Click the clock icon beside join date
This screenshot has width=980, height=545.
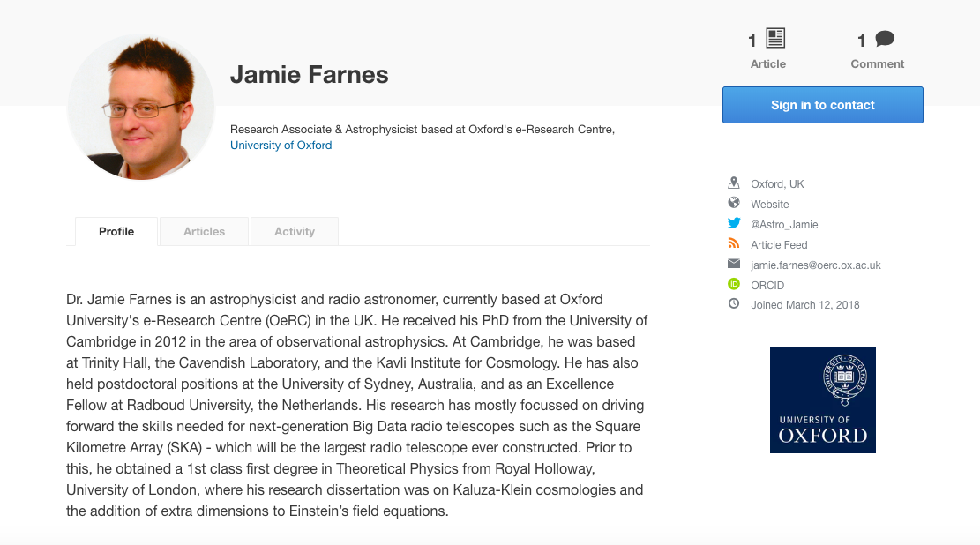pyautogui.click(x=733, y=304)
